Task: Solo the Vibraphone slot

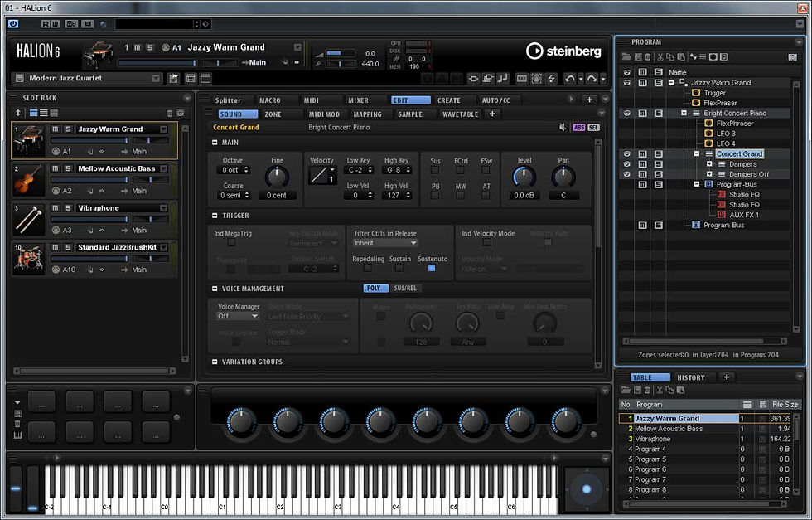Action: 67,208
